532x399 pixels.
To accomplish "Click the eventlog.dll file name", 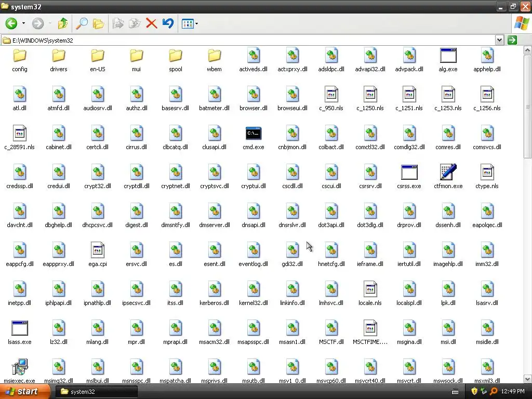I will pyautogui.click(x=254, y=264).
